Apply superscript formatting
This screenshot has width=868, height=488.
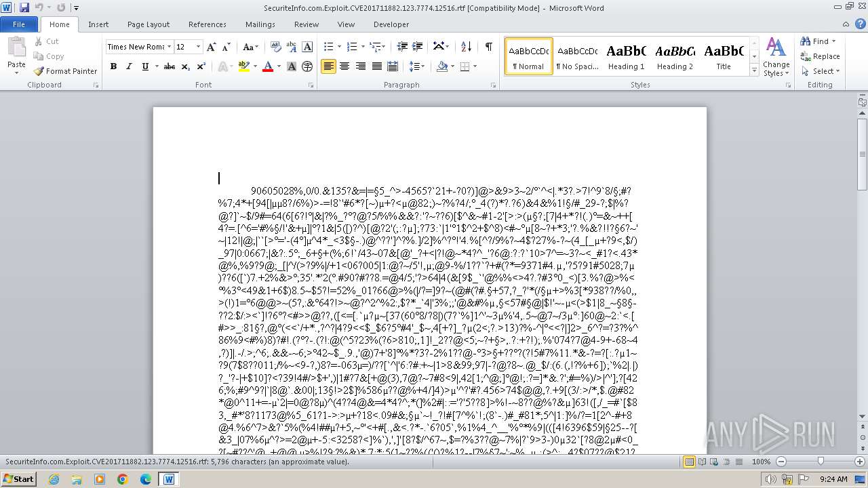(x=201, y=66)
